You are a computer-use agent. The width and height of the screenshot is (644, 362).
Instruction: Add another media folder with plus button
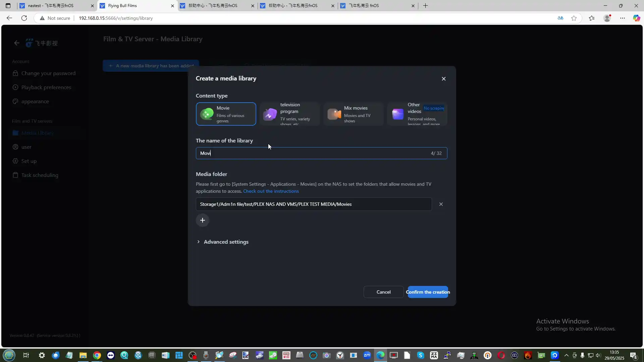click(x=202, y=220)
